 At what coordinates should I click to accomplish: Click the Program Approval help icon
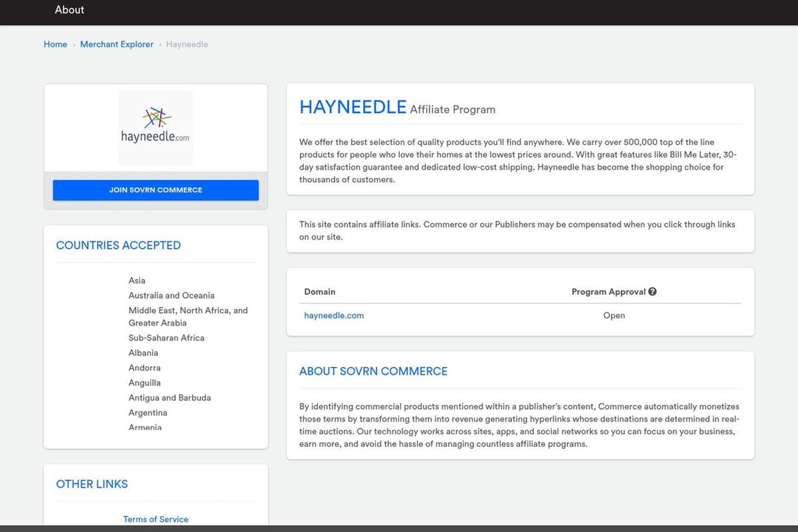(x=653, y=292)
